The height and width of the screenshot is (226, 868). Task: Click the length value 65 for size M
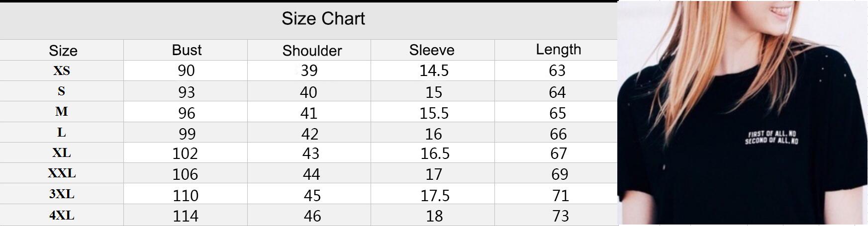coord(558,113)
